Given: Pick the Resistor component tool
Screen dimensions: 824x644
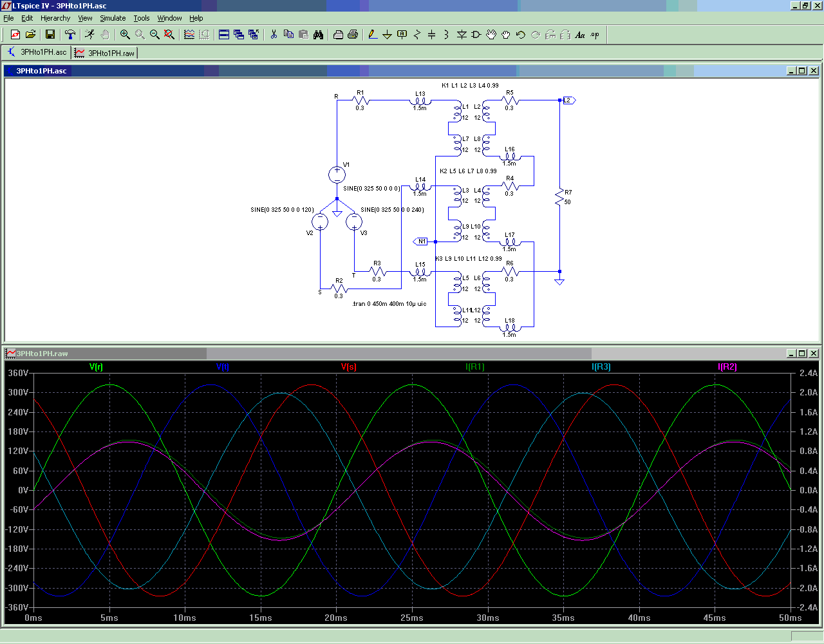Looking at the screenshot, I should tap(417, 34).
